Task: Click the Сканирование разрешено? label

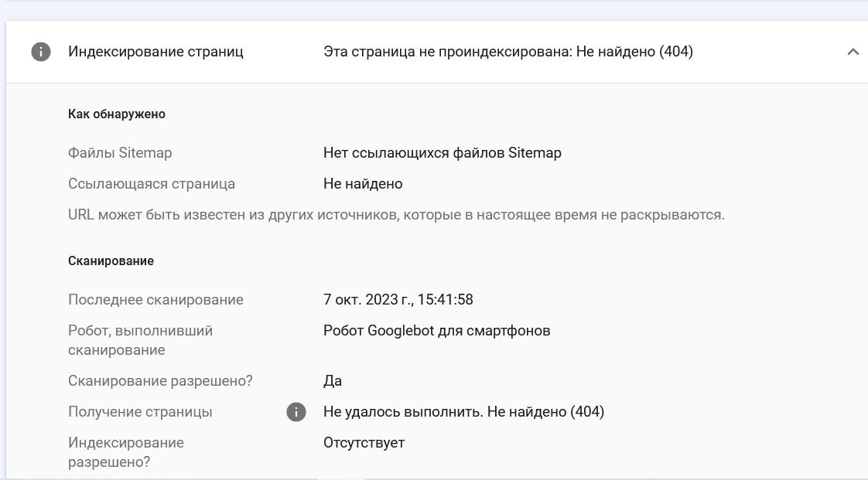Action: click(160, 381)
